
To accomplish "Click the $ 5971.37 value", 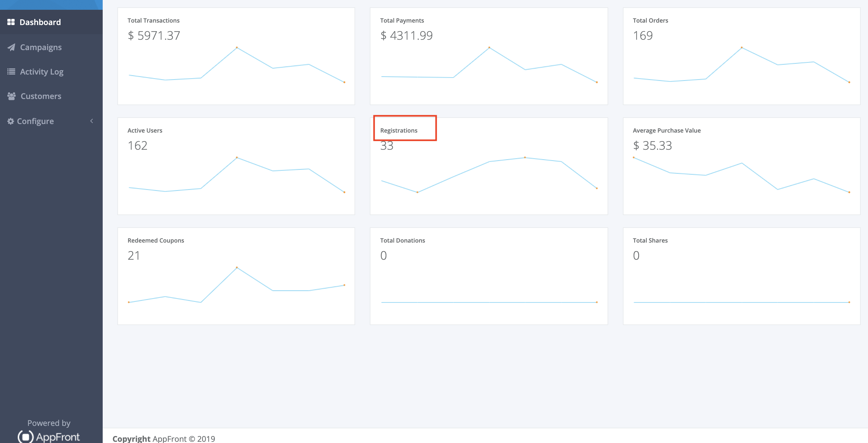I will (154, 35).
